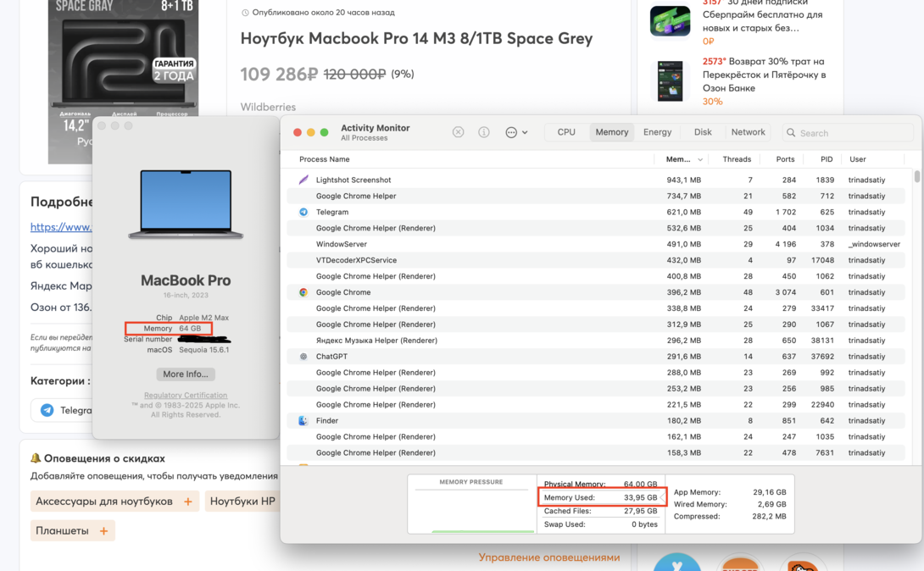Click the Wired Memory 2,69 GB entry
Image resolution: width=924 pixels, height=571 pixels.
[x=730, y=504]
